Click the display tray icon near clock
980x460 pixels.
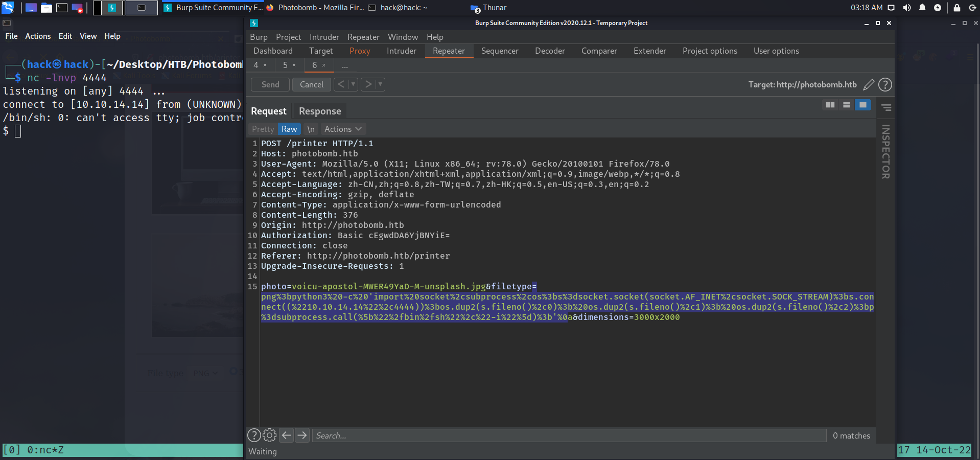[891, 8]
